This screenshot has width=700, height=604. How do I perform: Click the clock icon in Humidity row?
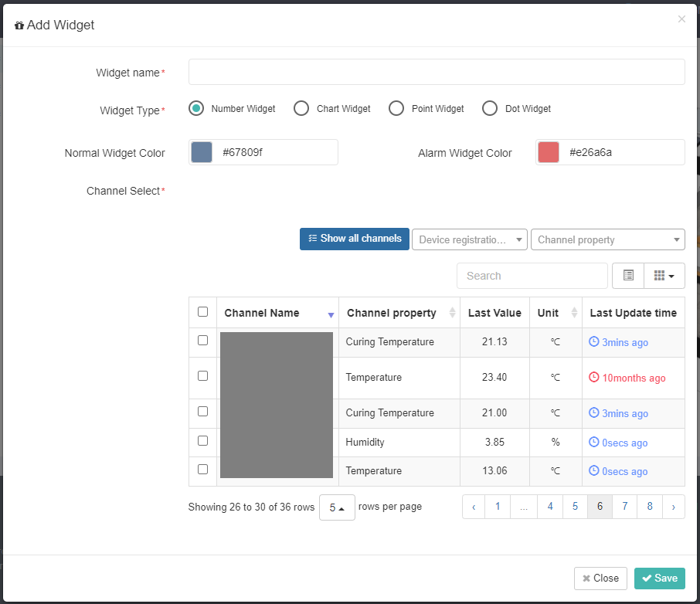pos(593,442)
